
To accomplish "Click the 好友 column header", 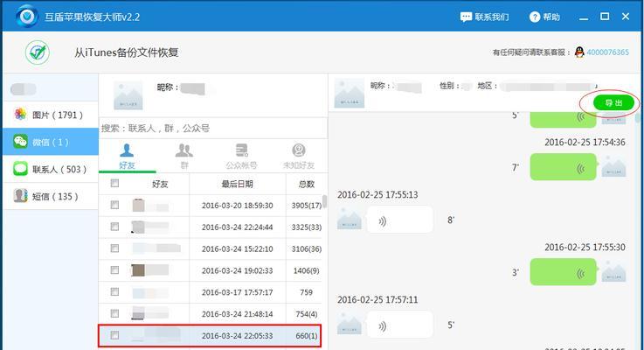I will (x=160, y=184).
